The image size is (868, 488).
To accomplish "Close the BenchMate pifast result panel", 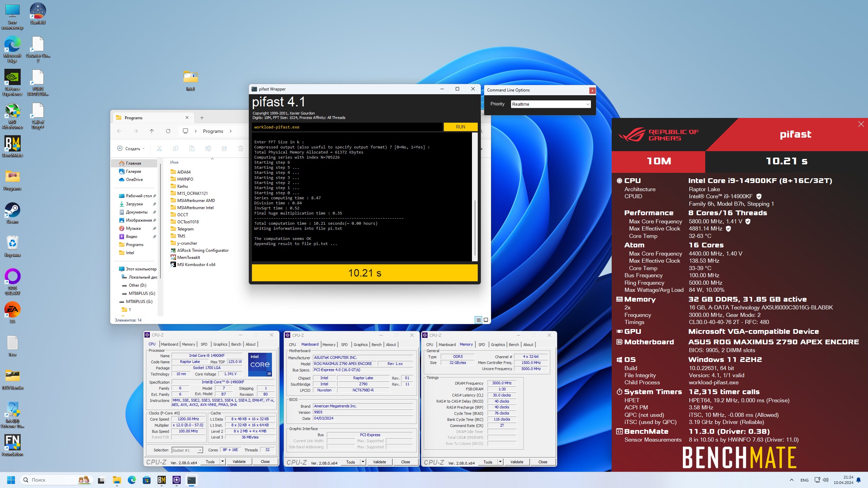I will [x=861, y=124].
